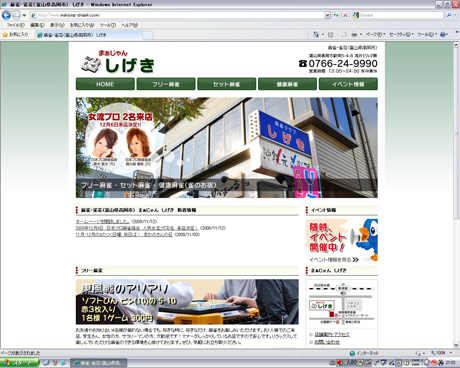Image resolution: width=460 pixels, height=368 pixels.
Task: Expand the address bar history dropdown
Action: 327,15
